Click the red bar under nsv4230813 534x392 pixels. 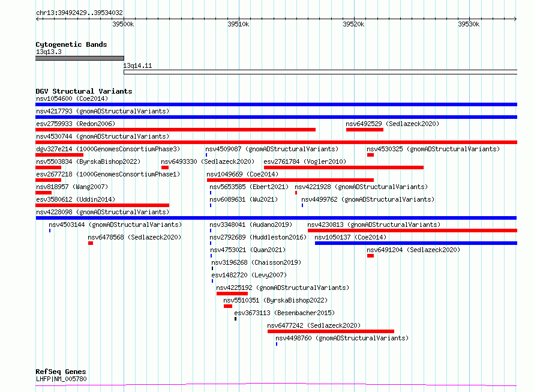412,231
